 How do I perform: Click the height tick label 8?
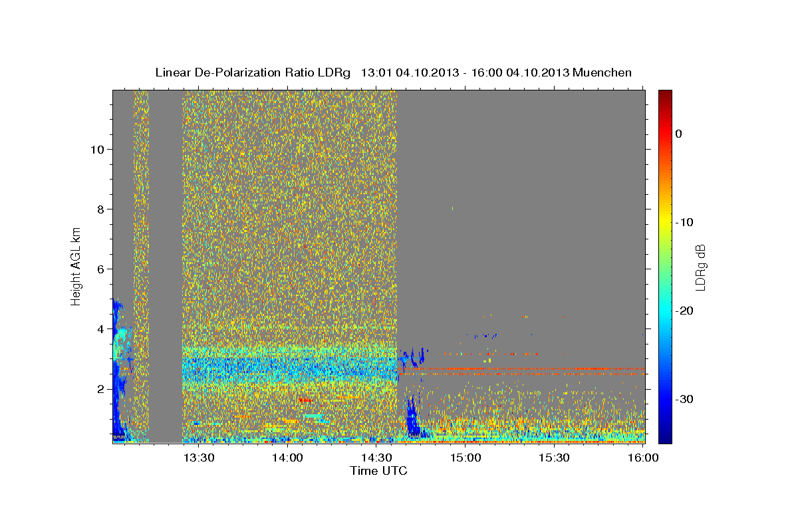point(100,209)
